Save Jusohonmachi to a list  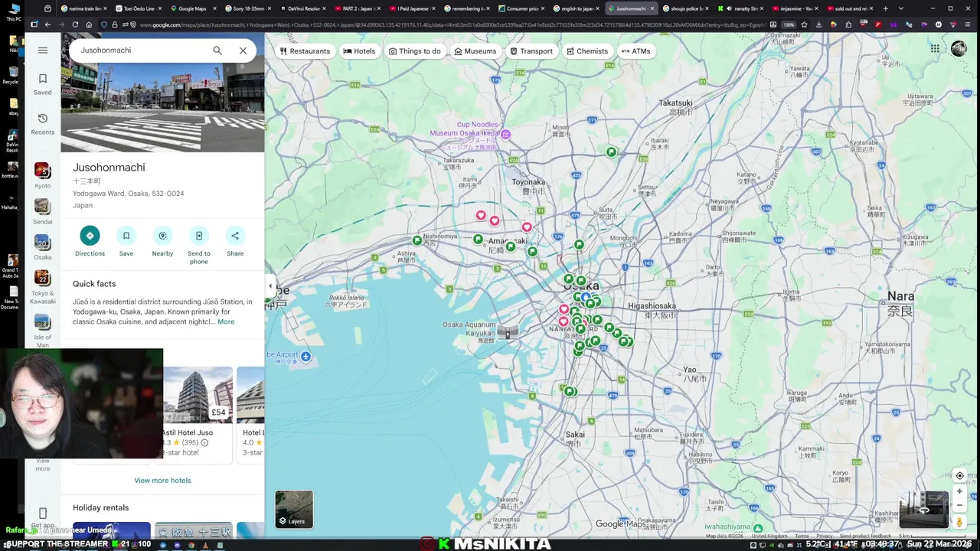[x=126, y=242]
